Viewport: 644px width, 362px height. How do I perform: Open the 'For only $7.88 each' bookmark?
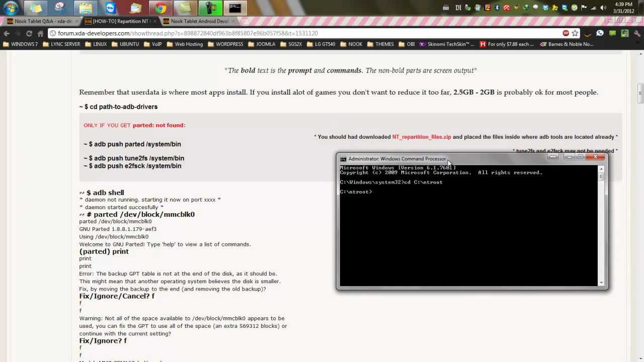point(507,44)
